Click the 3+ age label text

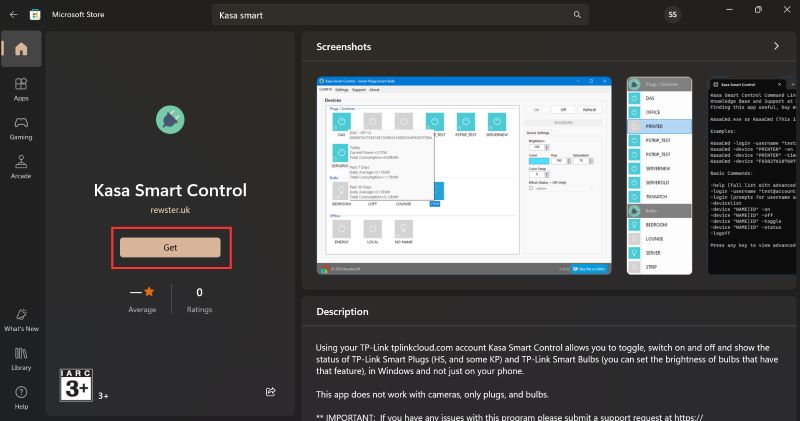[x=103, y=395]
